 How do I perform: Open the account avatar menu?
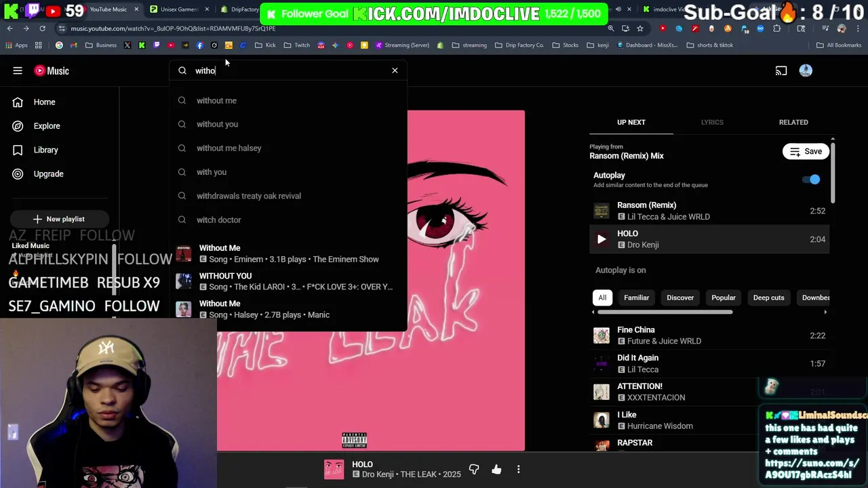[806, 70]
